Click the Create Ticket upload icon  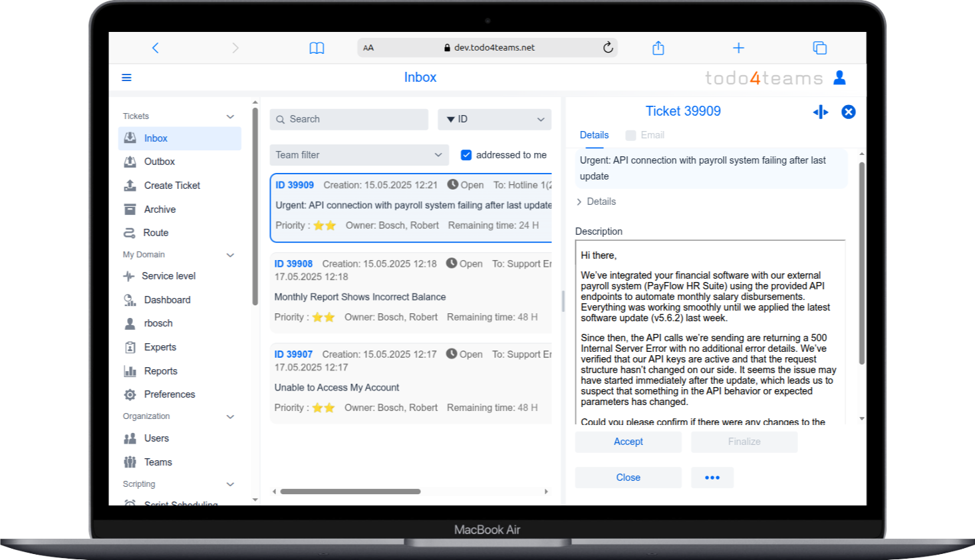(x=130, y=186)
